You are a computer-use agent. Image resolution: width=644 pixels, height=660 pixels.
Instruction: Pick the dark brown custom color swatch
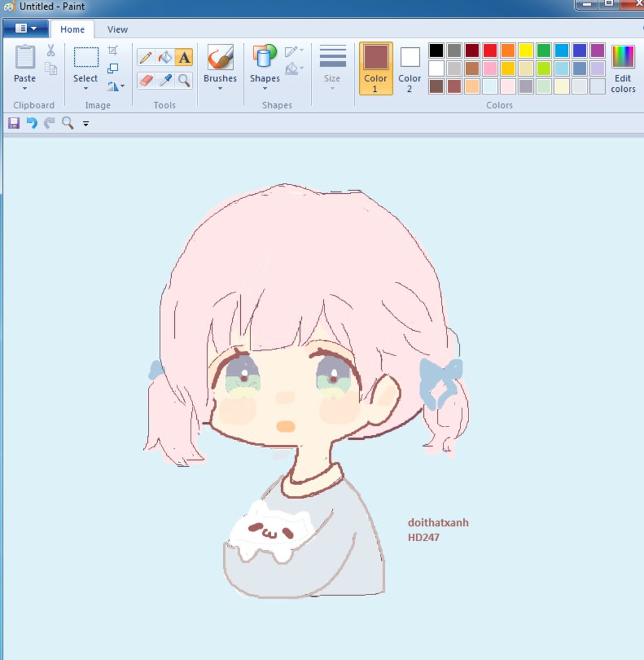(x=436, y=86)
